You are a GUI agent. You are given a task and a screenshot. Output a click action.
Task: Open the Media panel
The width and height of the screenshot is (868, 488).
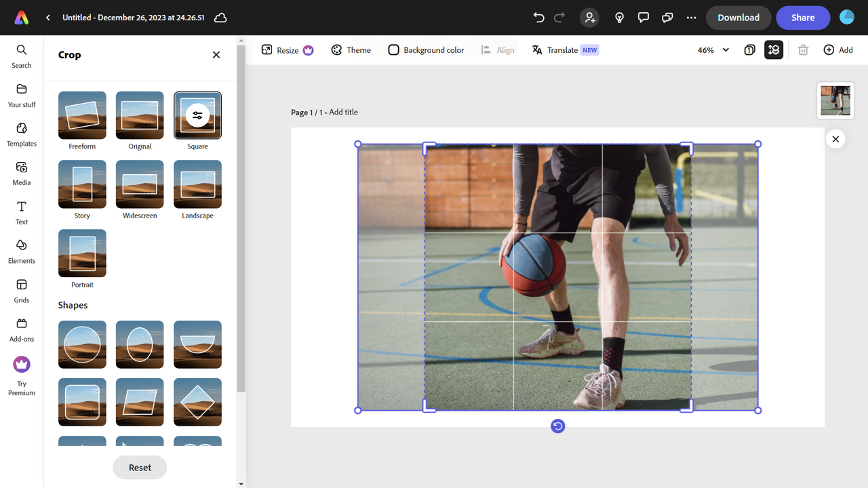(x=21, y=173)
